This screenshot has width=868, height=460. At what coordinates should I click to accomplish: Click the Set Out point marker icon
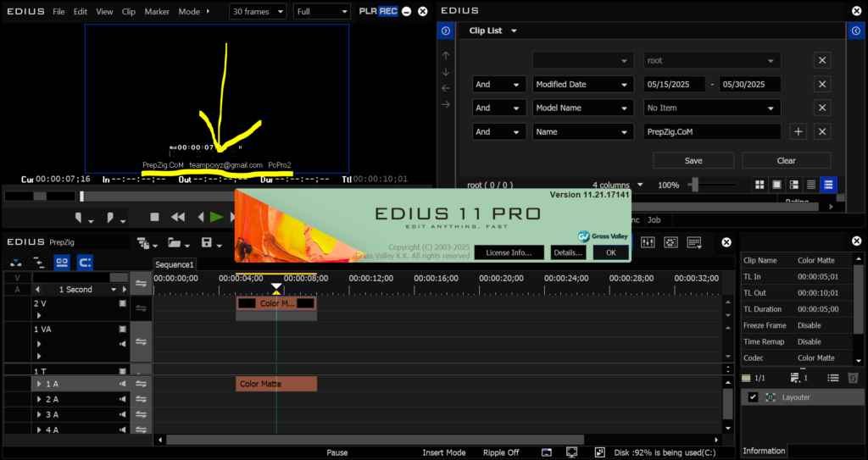coord(110,218)
